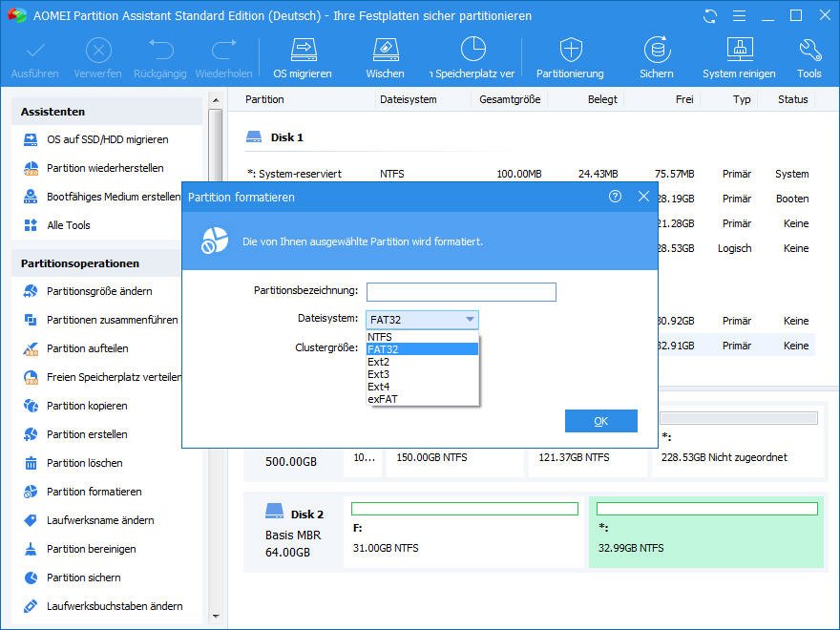The image size is (840, 630).
Task: Choose Ext2 from the file system list
Action: click(x=422, y=362)
